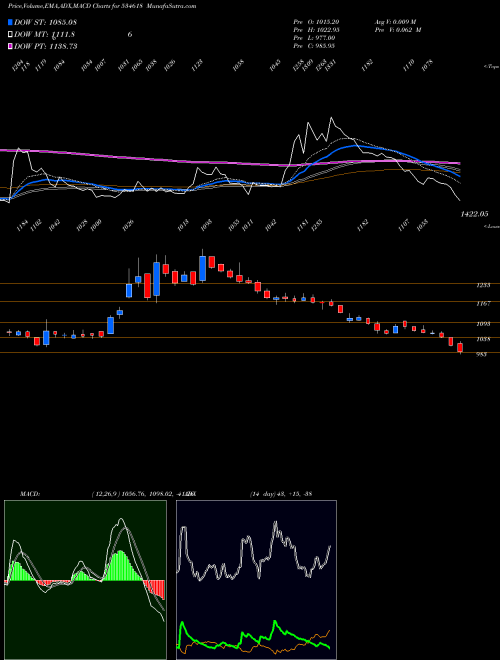The image size is (500, 660).
Task: Click the MACD: panel label
Action: pyautogui.click(x=30, y=494)
